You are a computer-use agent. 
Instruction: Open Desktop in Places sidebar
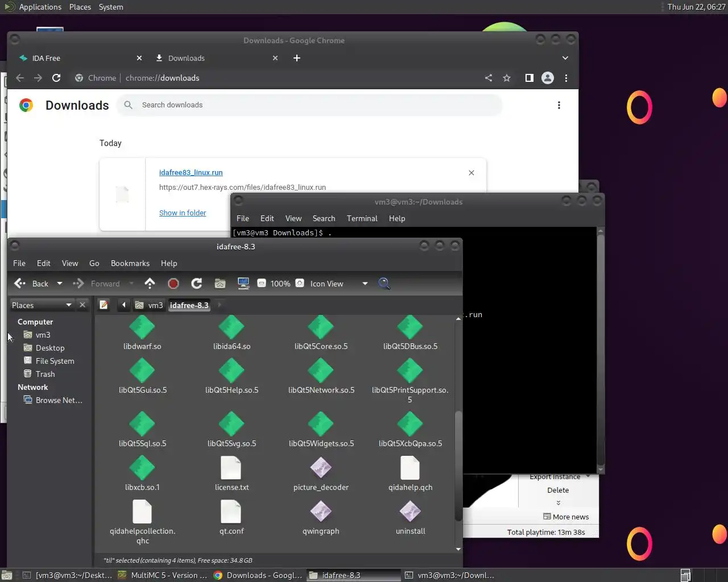(50, 348)
